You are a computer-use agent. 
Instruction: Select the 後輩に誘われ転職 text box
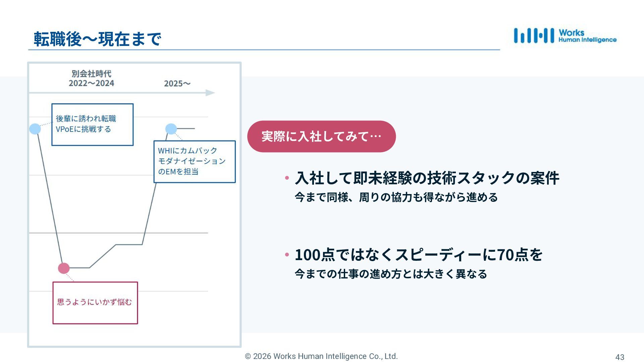point(92,124)
